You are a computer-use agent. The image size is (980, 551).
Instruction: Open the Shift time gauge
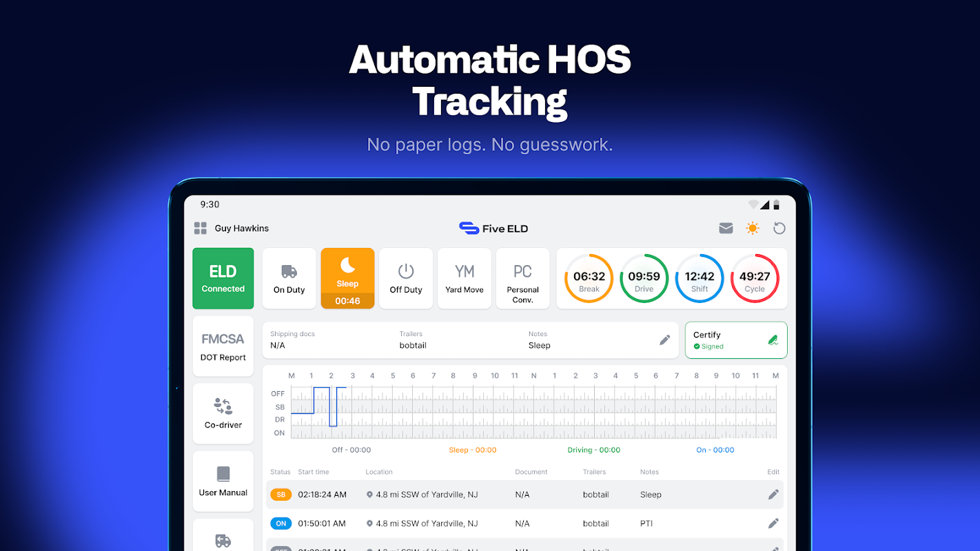coord(700,278)
